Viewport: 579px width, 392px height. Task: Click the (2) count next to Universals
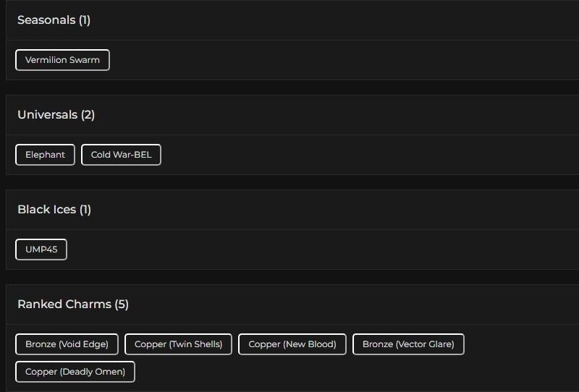[x=88, y=115]
